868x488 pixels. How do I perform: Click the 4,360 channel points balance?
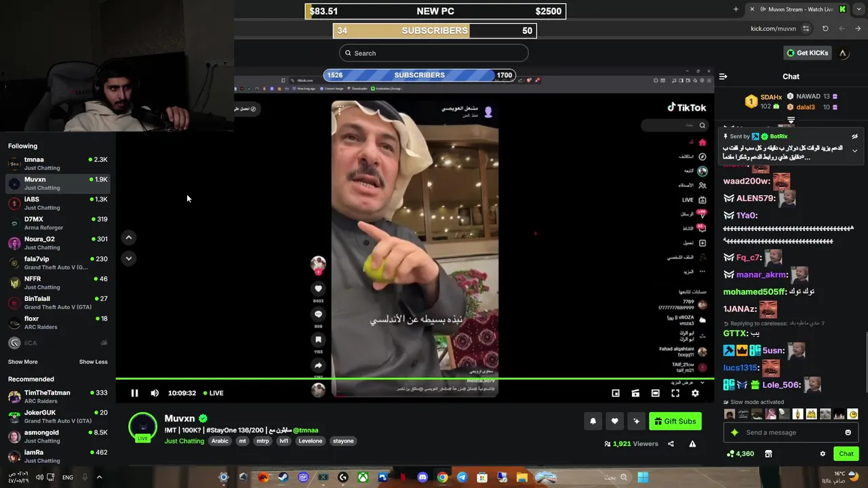(740, 454)
